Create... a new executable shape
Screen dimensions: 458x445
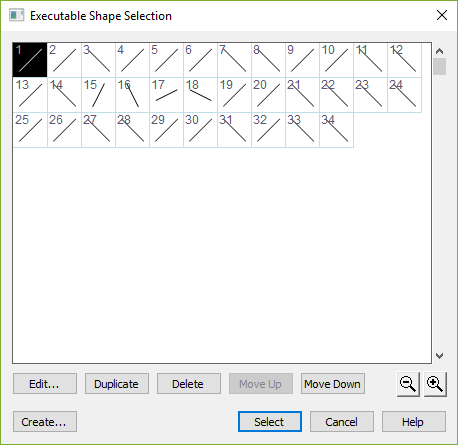(45, 422)
